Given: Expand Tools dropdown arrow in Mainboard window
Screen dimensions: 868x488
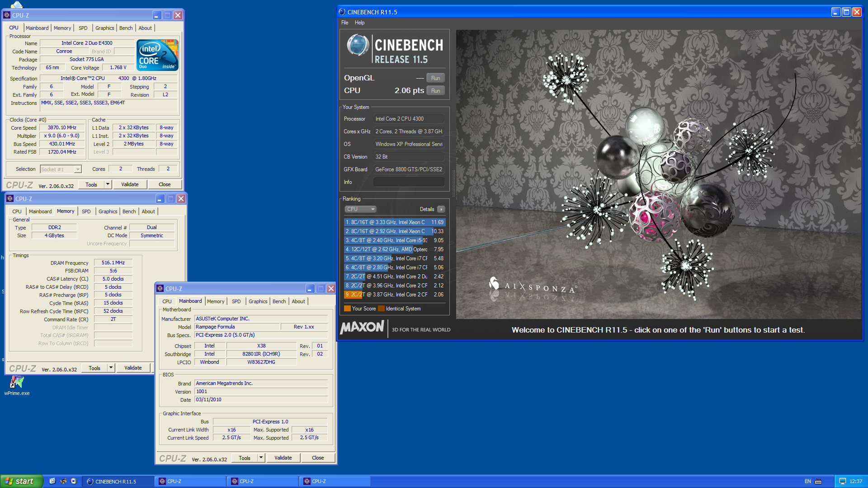Looking at the screenshot, I should point(261,458).
